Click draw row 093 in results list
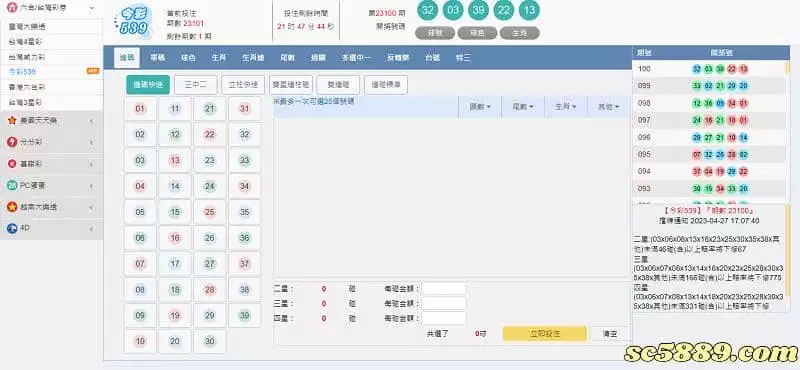This screenshot has width=800, height=370. (x=709, y=189)
